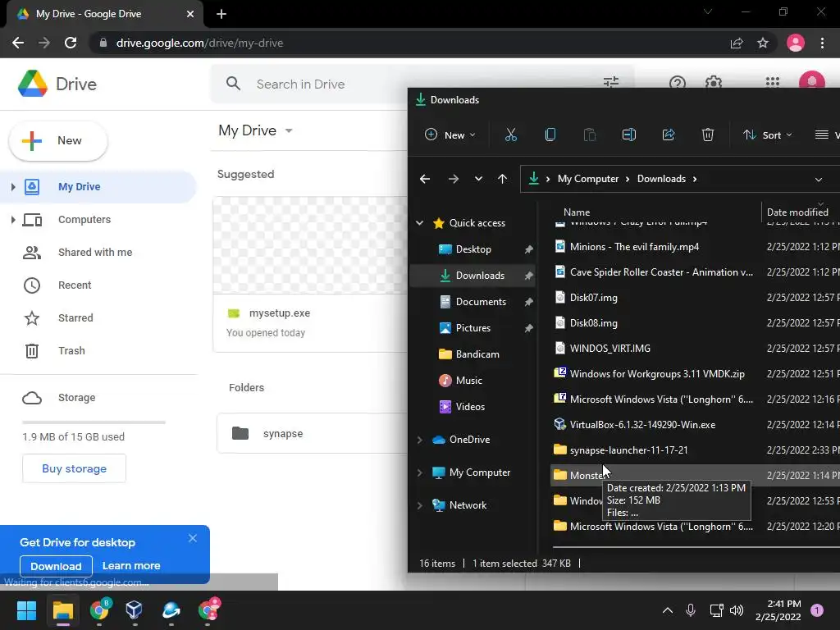Open a new Chrome tab
This screenshot has height=630, width=840.
tap(221, 15)
